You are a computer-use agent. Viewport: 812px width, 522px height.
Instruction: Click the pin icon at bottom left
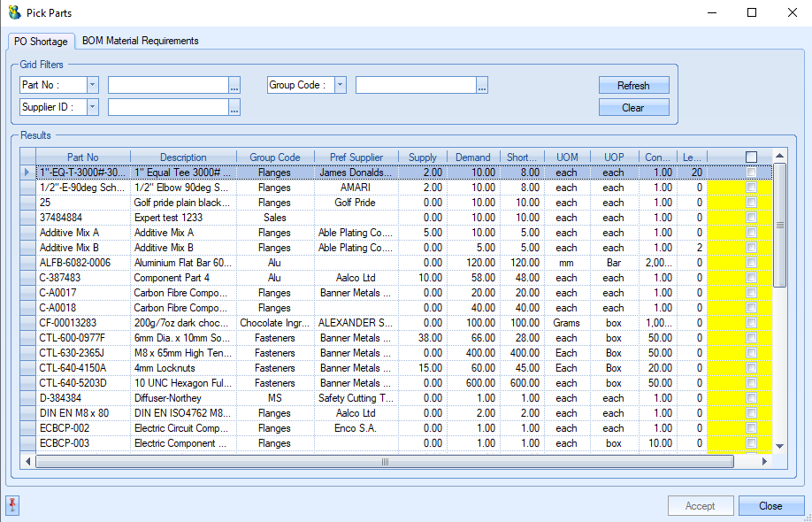point(12,505)
